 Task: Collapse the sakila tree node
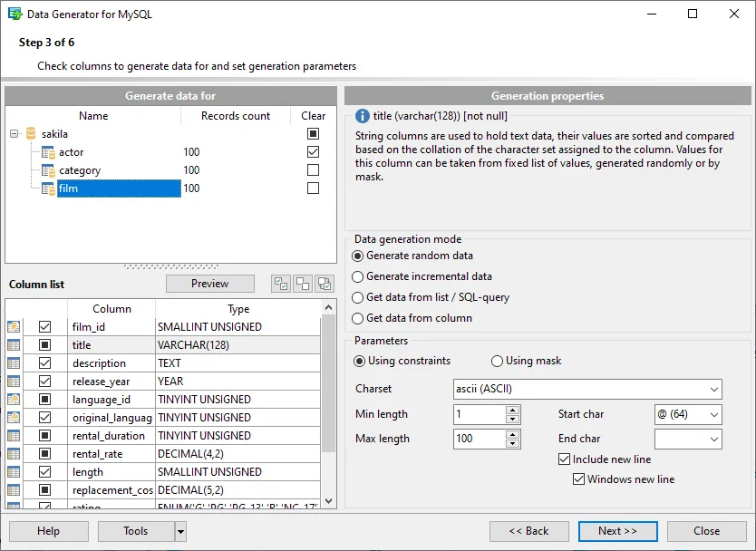[15, 134]
